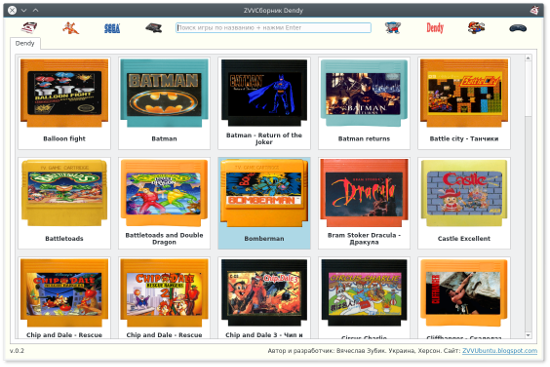The image size is (550, 367).
Task: Select the Balloon fight cartridge
Action: pos(64,103)
